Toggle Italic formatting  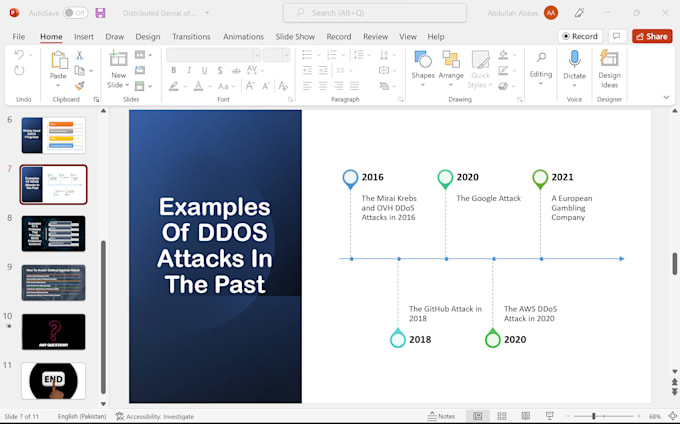click(189, 70)
